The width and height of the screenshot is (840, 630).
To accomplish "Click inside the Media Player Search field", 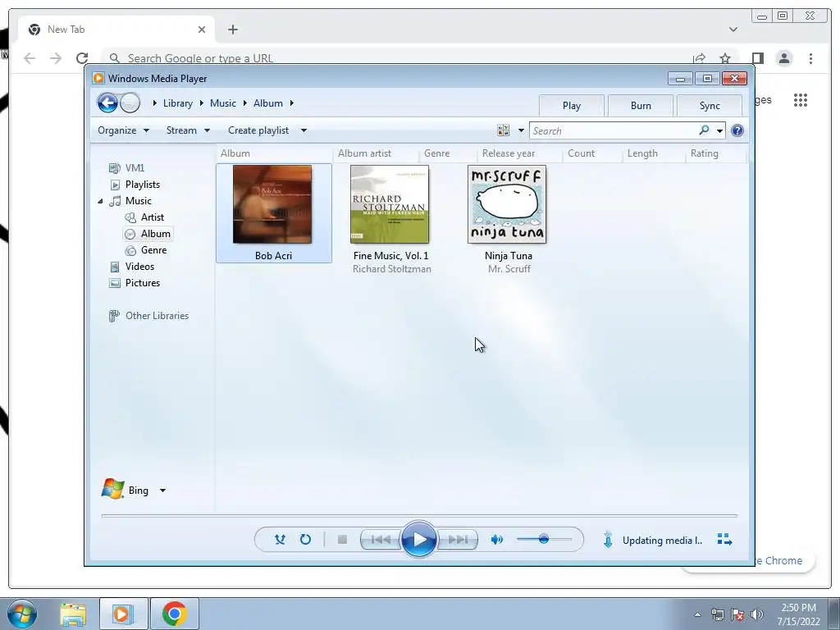I will pos(614,130).
